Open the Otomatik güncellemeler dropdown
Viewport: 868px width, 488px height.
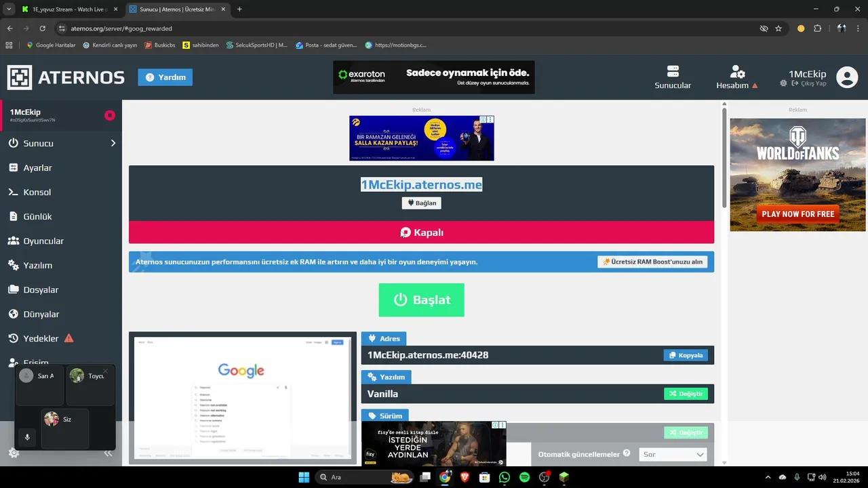(x=673, y=455)
